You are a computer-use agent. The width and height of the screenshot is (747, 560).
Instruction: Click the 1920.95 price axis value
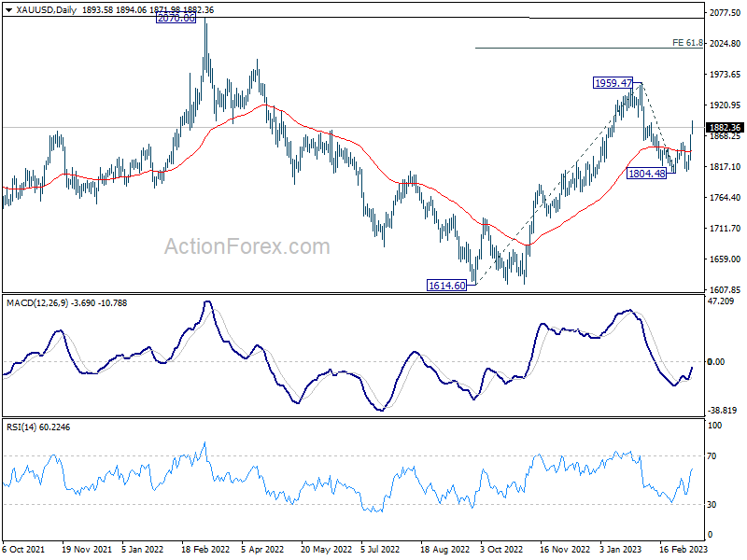click(x=725, y=105)
